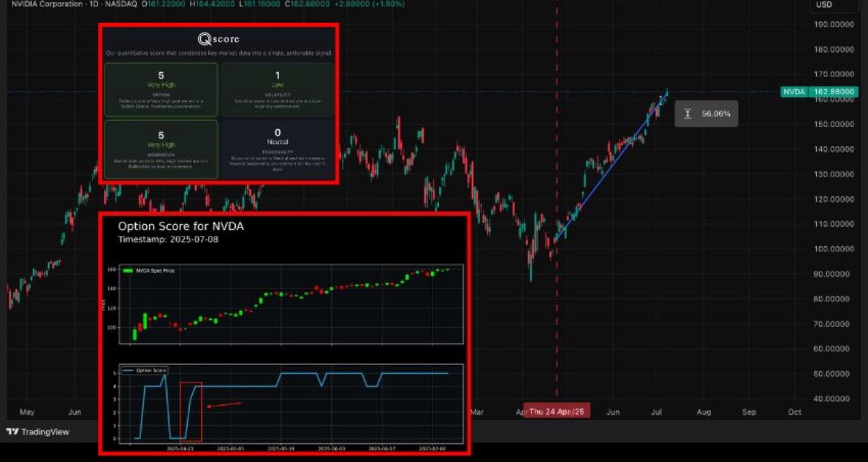The width and height of the screenshot is (868, 462).
Task: Open the Volatility score card showing 1 Low
Action: click(277, 89)
